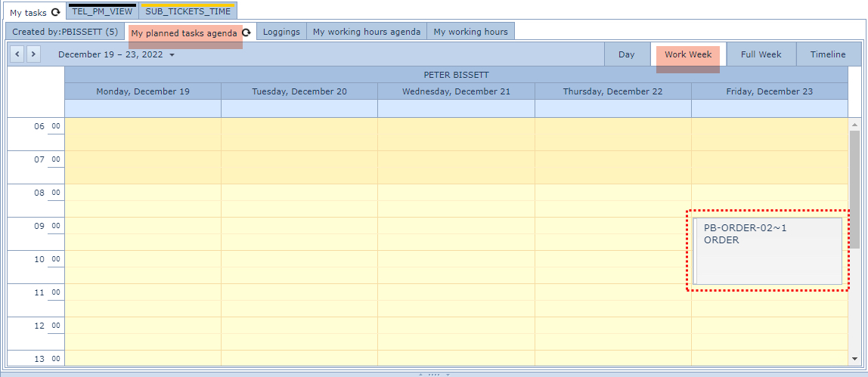This screenshot has width=868, height=377.
Task: Open My working hours agenda tab
Action: (366, 32)
